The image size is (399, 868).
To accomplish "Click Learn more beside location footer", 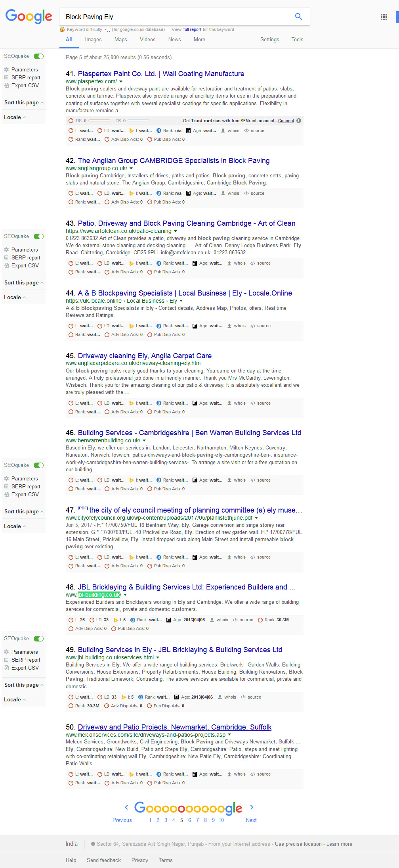I will point(339,844).
